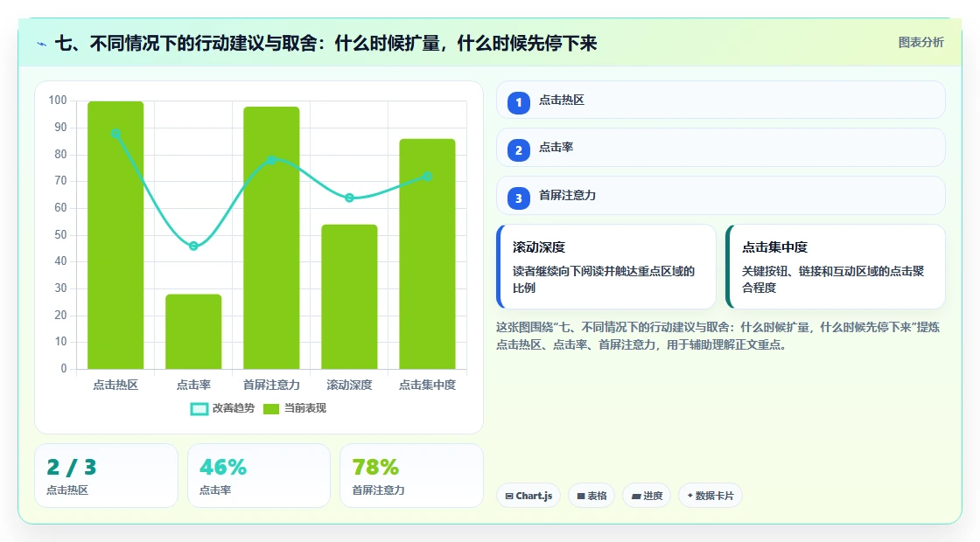Click the 2 / 3 点击热区 stat card

coord(106,476)
